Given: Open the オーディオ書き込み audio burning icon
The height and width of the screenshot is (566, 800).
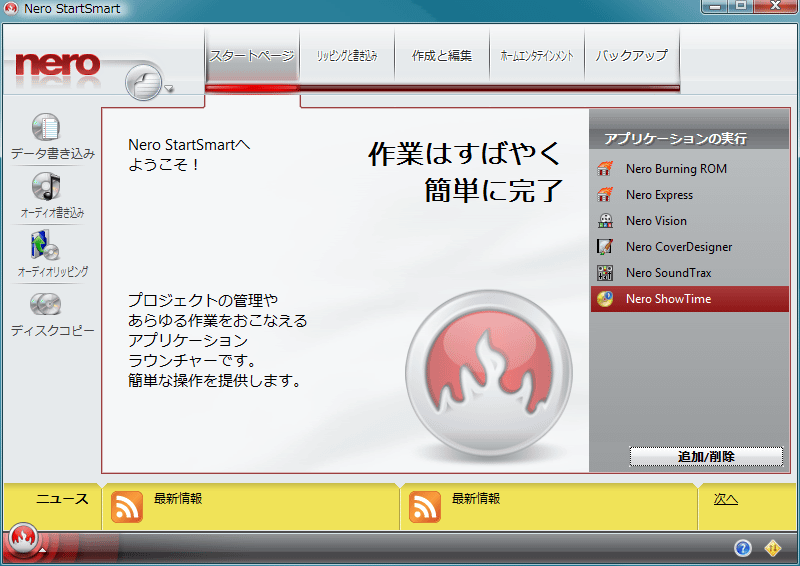Looking at the screenshot, I should pyautogui.click(x=46, y=186).
